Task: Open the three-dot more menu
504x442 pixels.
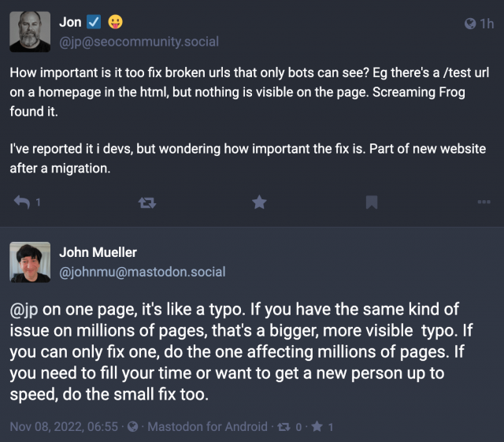Action: point(484,202)
